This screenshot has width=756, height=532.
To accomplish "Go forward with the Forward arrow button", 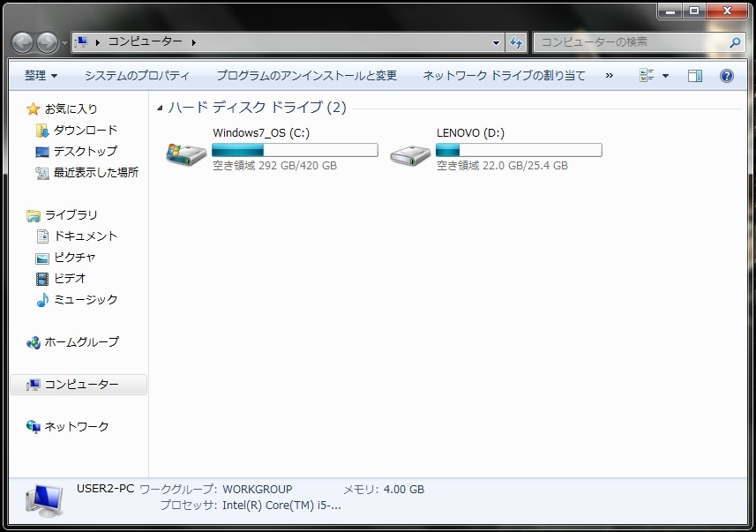I will 48,43.
